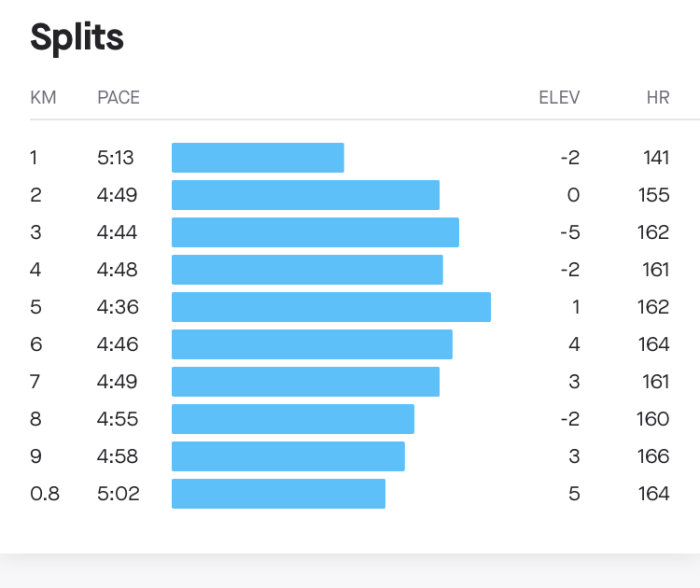Select the PACE column header
700x588 pixels.
coord(119,97)
